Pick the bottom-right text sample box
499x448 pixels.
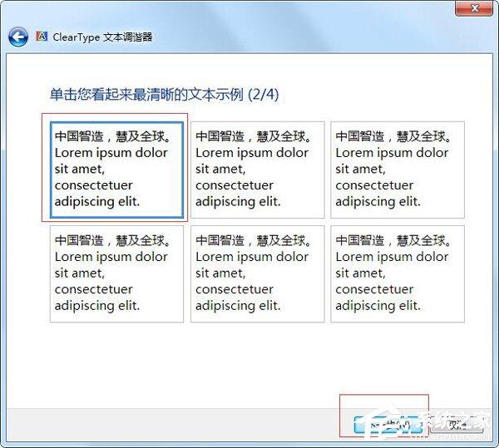[x=397, y=273]
